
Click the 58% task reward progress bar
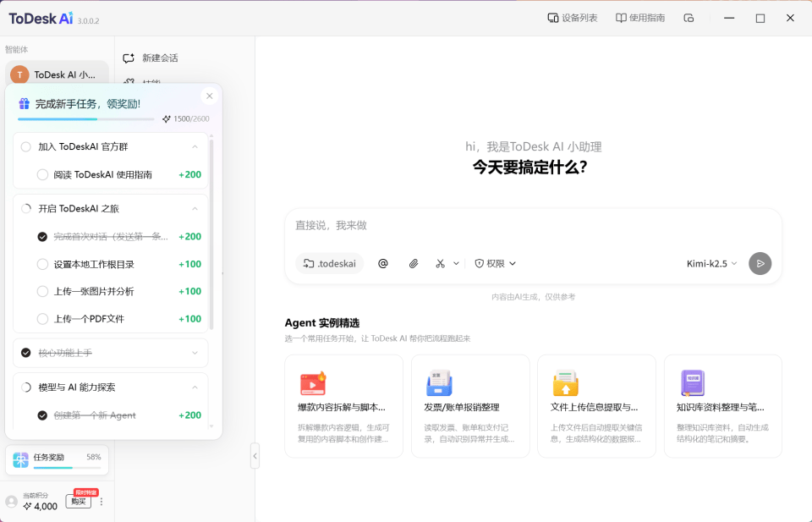click(x=68, y=468)
